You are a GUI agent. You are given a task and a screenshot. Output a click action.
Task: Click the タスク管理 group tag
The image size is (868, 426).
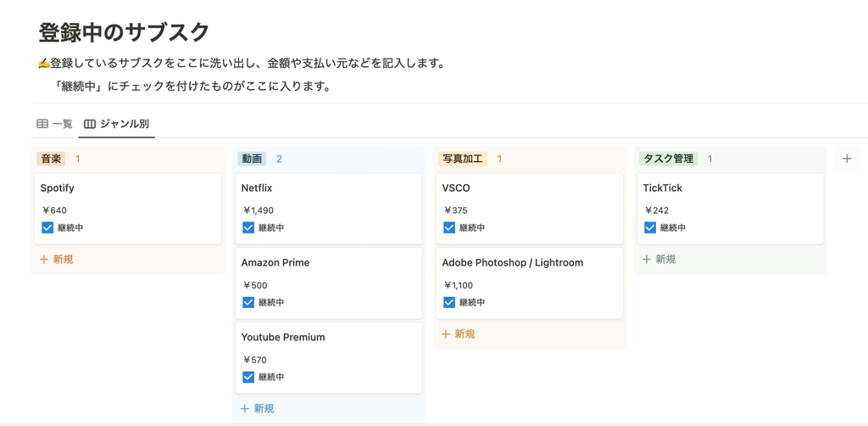coord(669,159)
